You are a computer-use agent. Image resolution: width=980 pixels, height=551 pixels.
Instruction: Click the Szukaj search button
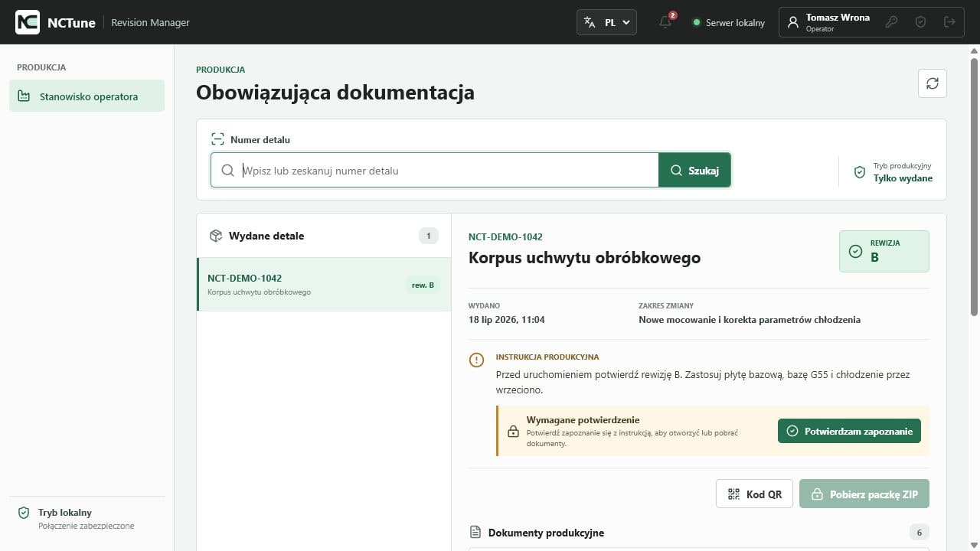tap(694, 170)
